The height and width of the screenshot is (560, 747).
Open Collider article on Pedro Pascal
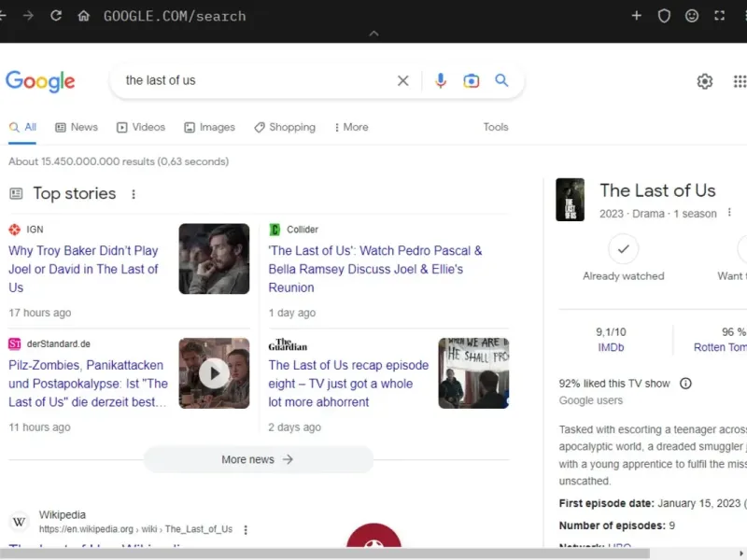tap(375, 269)
